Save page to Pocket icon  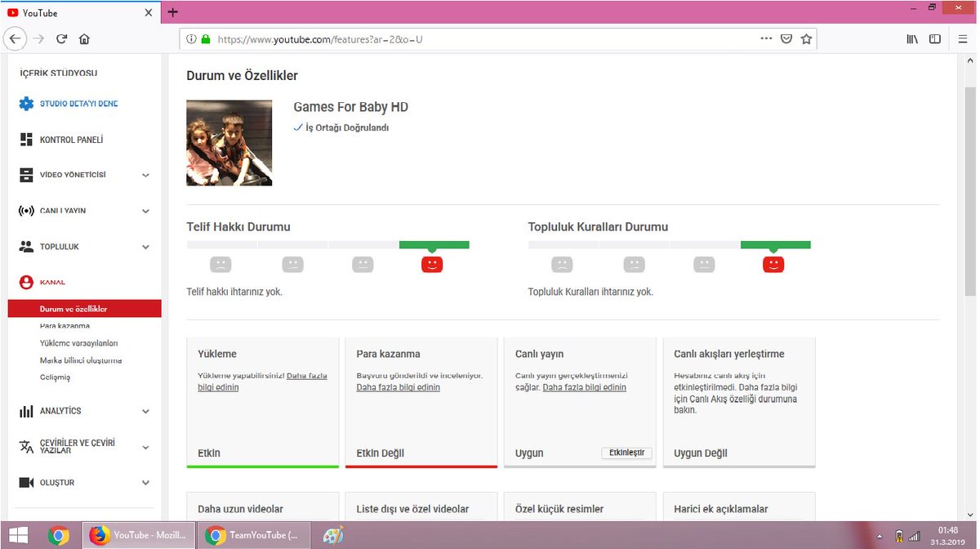(786, 38)
